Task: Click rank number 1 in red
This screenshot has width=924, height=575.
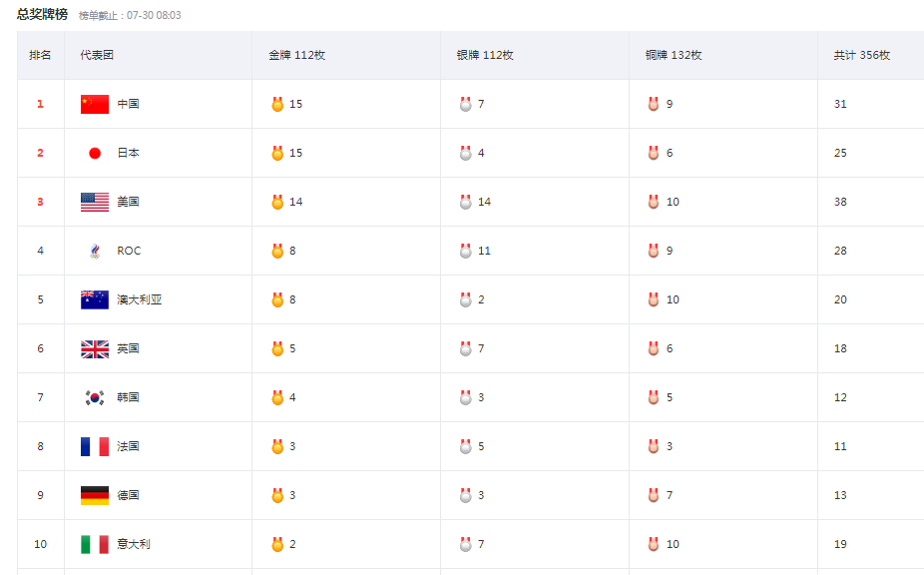Action: tap(40, 105)
